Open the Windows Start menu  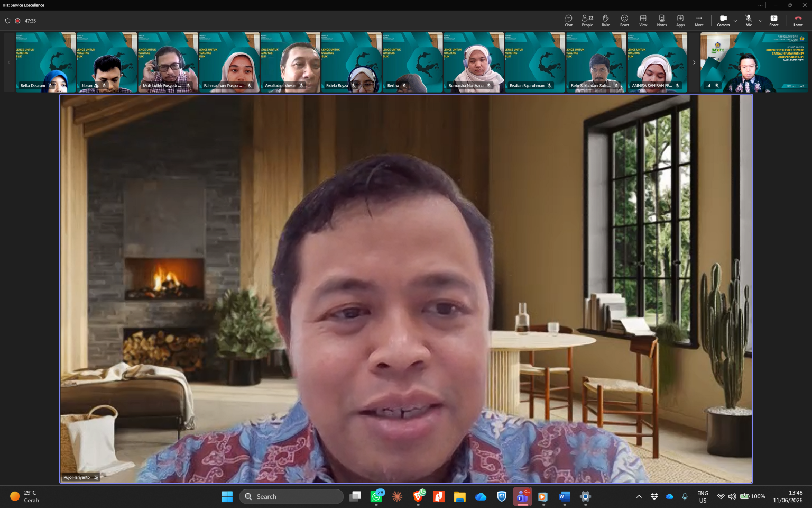[x=227, y=496]
